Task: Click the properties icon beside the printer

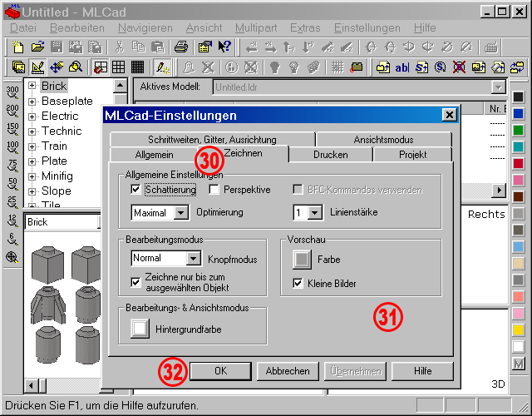Action: pyautogui.click(x=205, y=47)
